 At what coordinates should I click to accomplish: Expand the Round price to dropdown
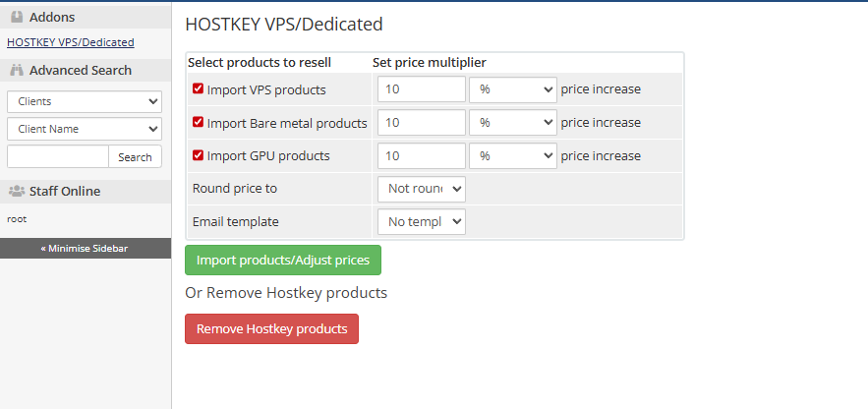click(421, 189)
